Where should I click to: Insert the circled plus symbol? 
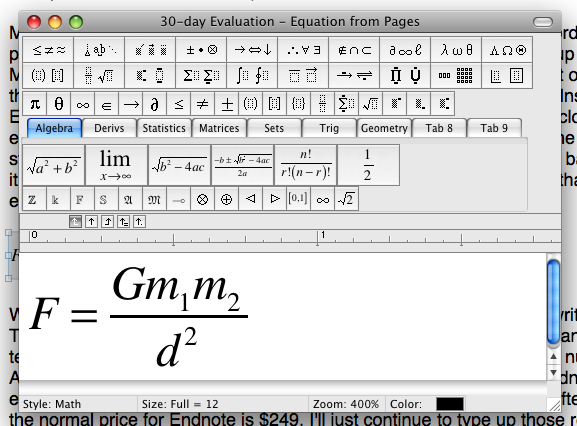click(x=226, y=199)
